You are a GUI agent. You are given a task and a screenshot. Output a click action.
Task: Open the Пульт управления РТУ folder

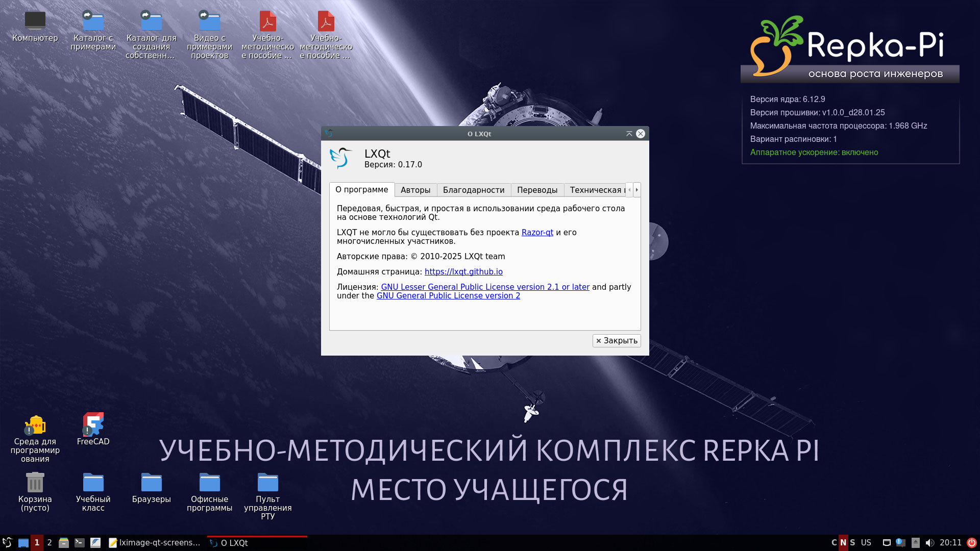pyautogui.click(x=267, y=482)
